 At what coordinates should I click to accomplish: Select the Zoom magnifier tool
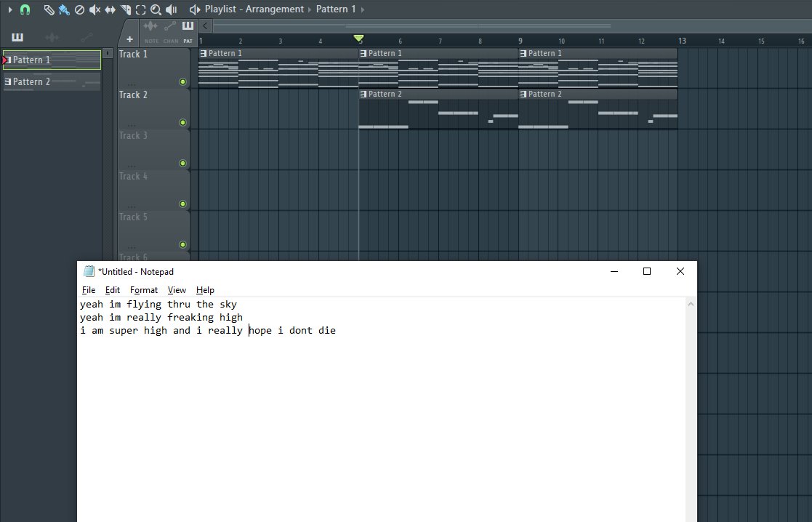click(x=155, y=10)
